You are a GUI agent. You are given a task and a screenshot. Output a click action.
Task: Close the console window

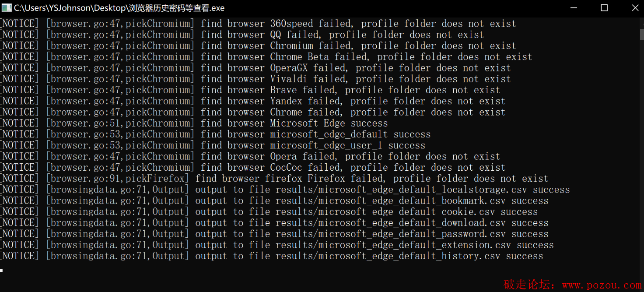(635, 8)
